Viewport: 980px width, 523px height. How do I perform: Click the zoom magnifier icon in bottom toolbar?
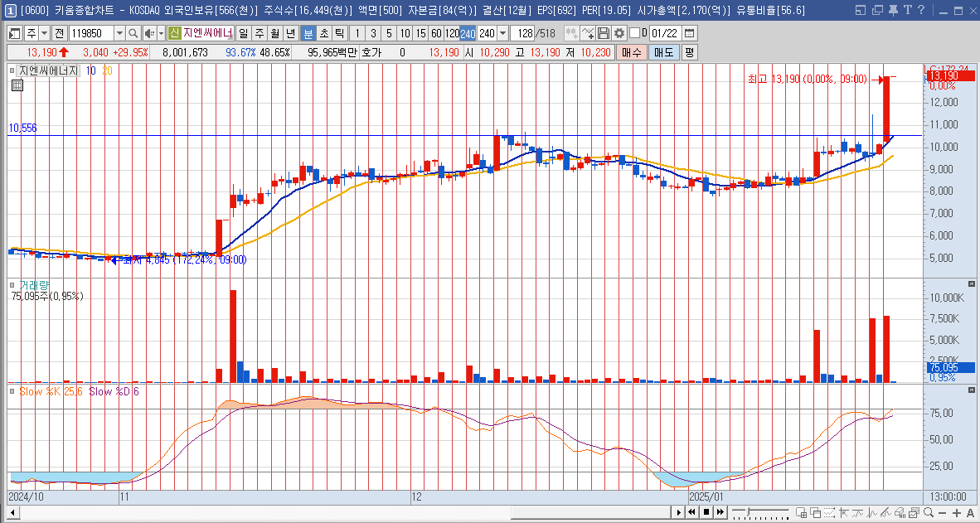coord(928,513)
